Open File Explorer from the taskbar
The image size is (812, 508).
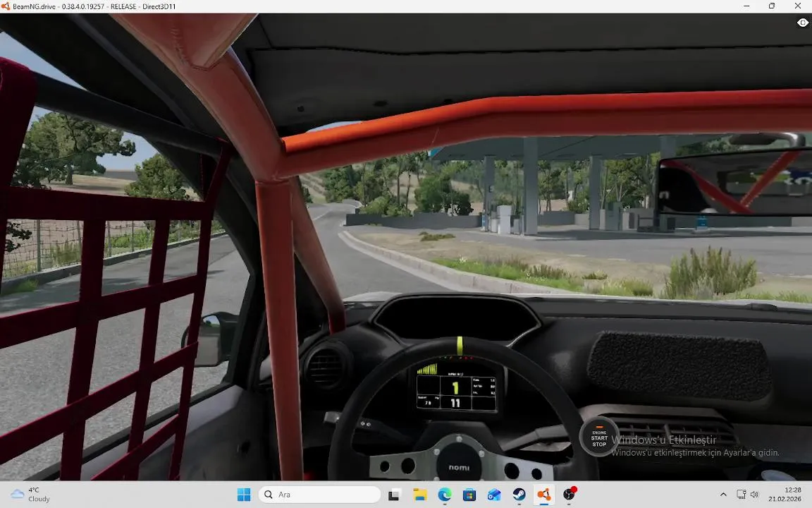419,495
